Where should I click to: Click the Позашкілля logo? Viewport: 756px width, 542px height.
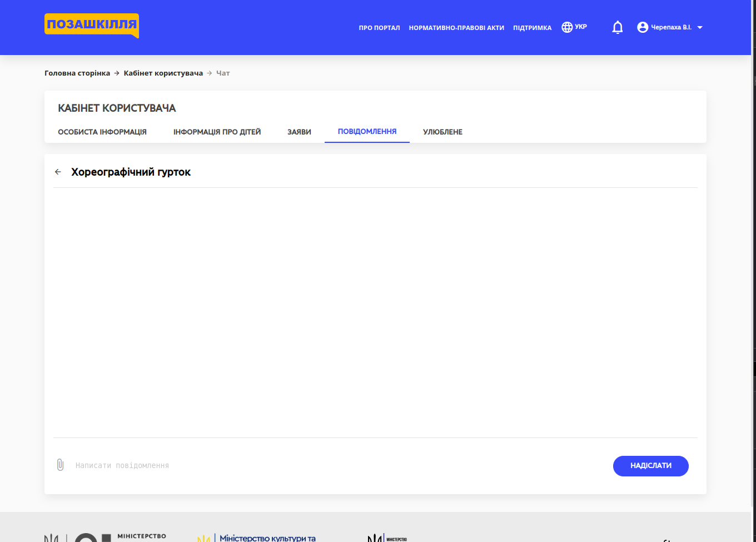click(91, 25)
